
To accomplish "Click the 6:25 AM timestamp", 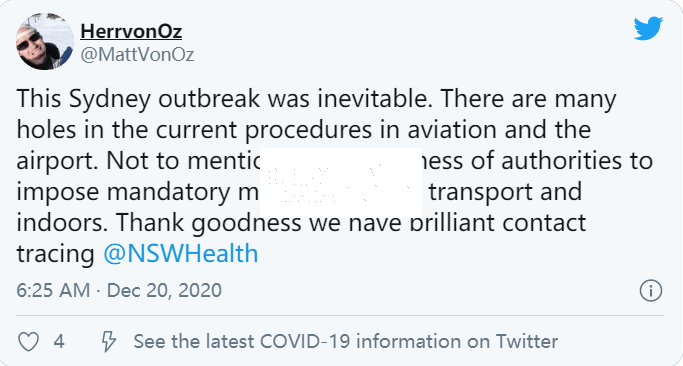I will click(53, 291).
